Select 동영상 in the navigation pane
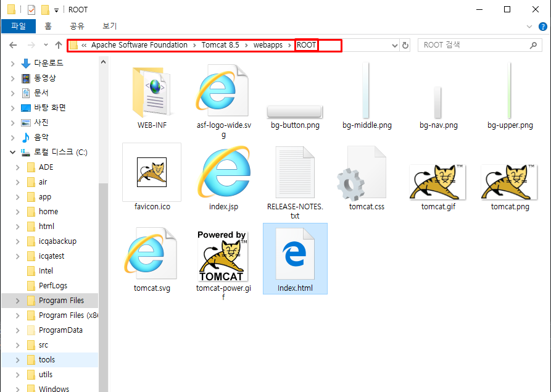 pyautogui.click(x=44, y=78)
